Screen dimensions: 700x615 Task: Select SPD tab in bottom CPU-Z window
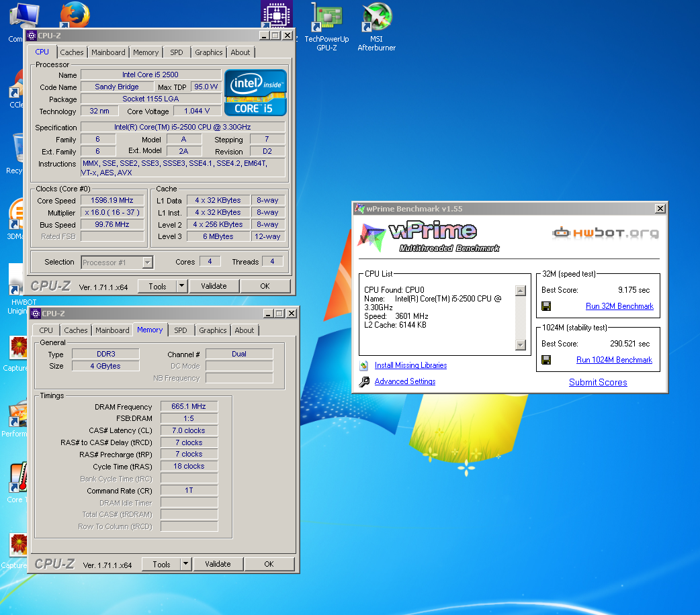click(x=180, y=330)
